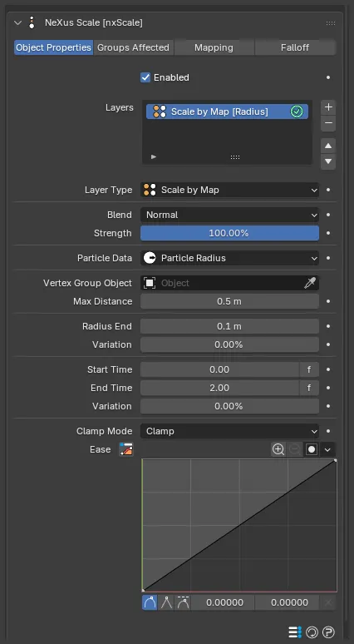The height and width of the screenshot is (644, 354).
Task: Animate the Max Distance property dot
Action: tap(328, 301)
